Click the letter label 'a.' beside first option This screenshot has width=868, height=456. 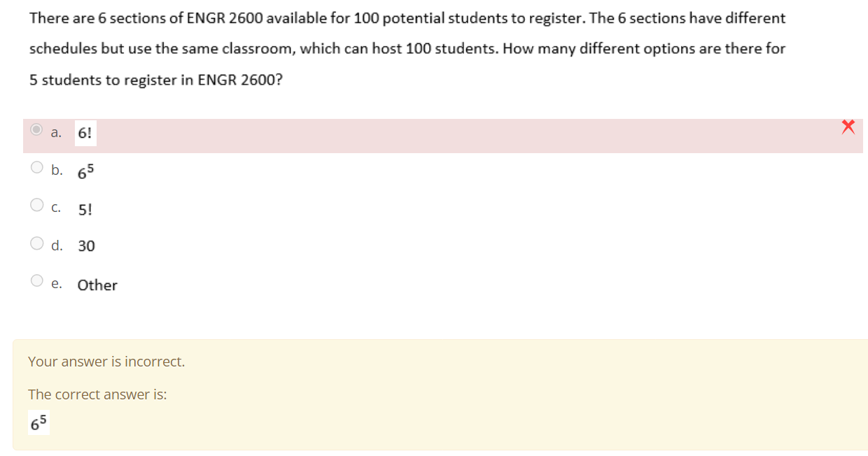(x=56, y=132)
